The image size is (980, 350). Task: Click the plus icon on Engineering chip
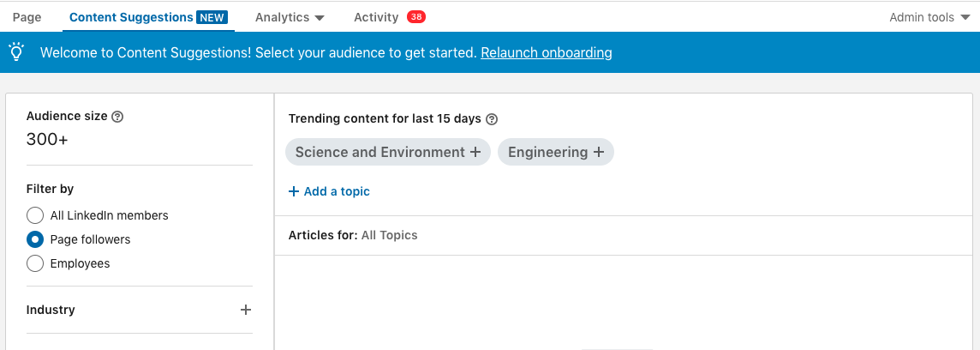tap(599, 152)
